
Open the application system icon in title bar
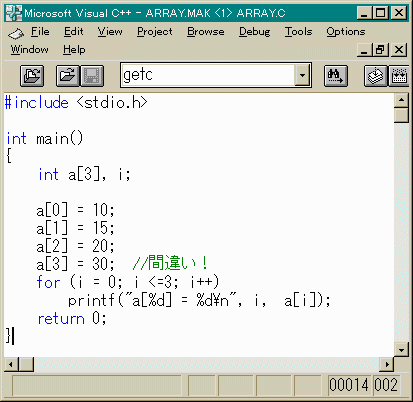14,13
